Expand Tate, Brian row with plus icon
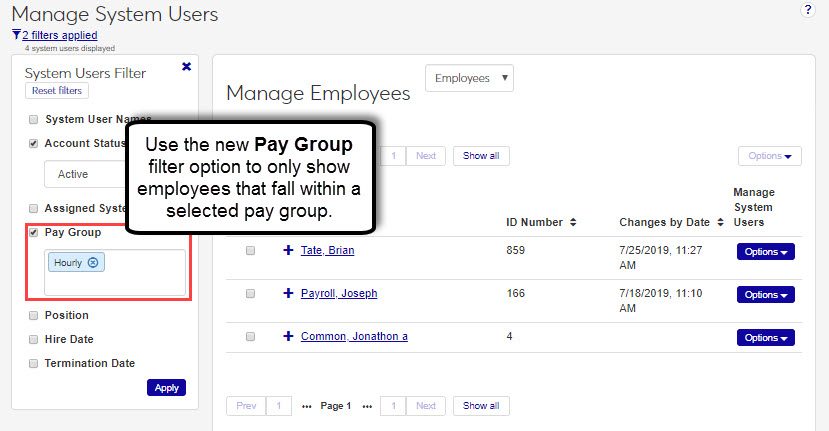 tap(288, 251)
